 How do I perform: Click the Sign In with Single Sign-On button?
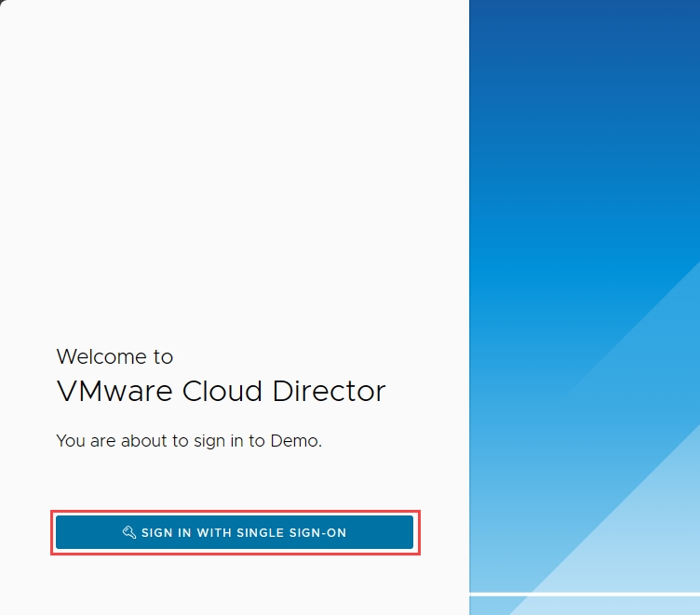235,532
